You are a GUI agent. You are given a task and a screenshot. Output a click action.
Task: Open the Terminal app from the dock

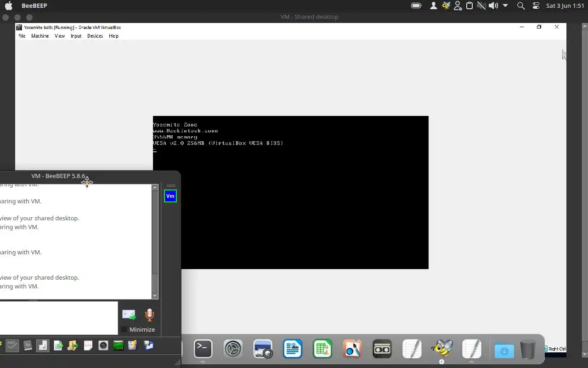(x=203, y=349)
